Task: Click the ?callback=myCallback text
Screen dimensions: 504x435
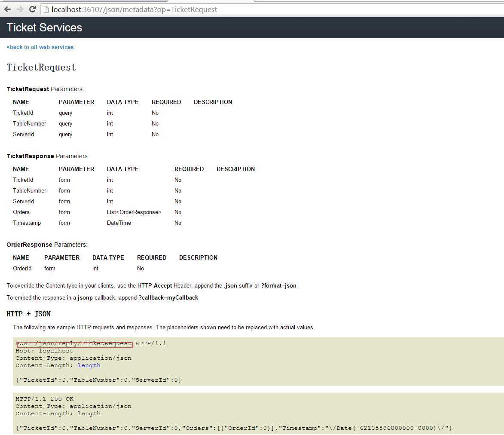Action: coord(168,298)
